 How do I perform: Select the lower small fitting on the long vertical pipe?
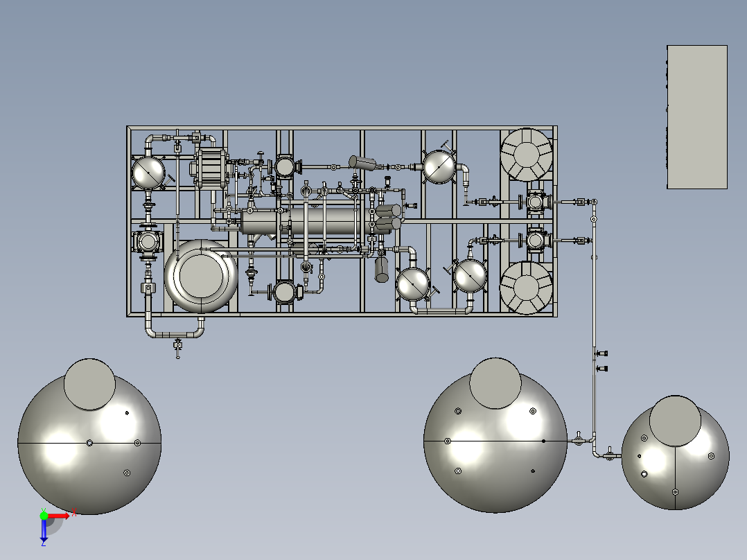(602, 369)
